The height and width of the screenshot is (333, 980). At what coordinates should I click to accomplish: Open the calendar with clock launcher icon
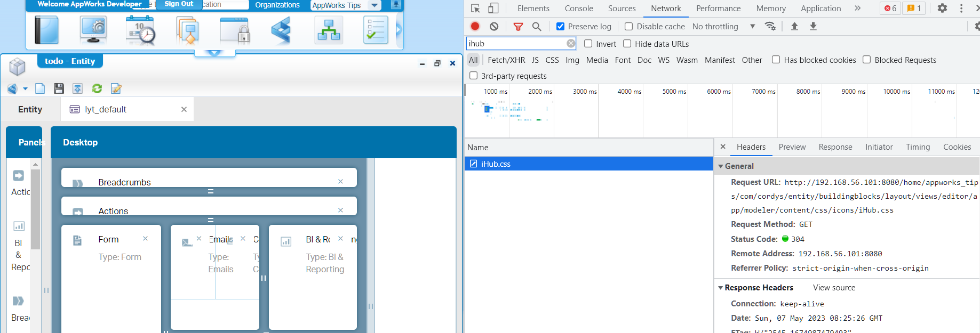tap(140, 30)
